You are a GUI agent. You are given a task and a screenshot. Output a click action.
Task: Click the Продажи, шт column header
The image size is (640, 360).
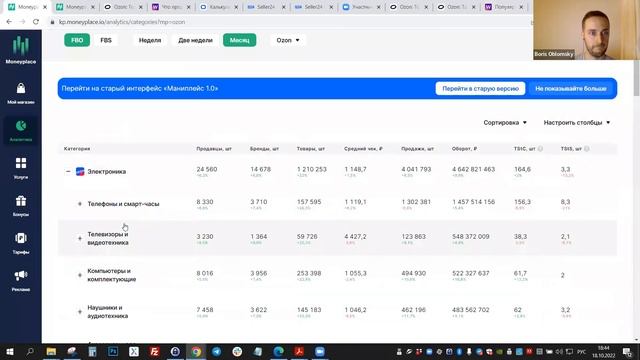(417, 149)
